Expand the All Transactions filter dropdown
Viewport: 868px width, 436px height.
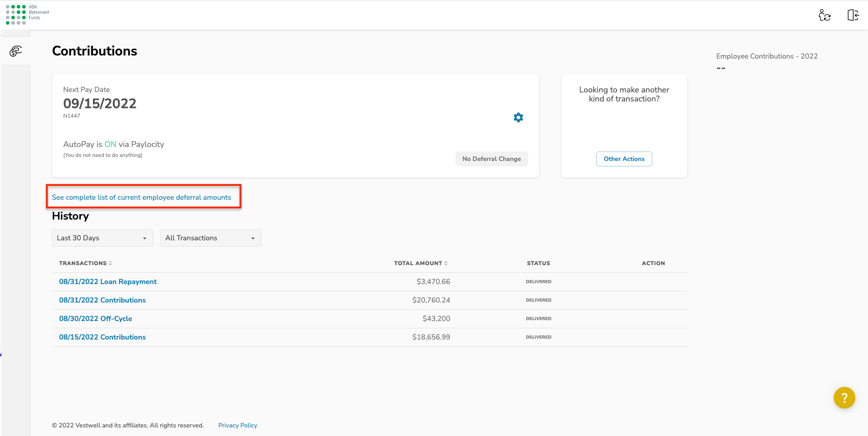pos(211,238)
